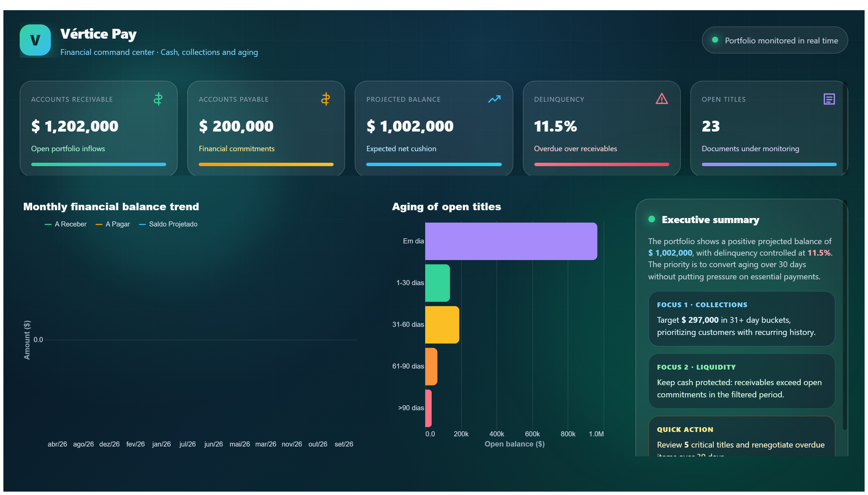Click the $ 200,000 payable value
Image resolution: width=868 pixels, height=495 pixels.
pos(236,126)
